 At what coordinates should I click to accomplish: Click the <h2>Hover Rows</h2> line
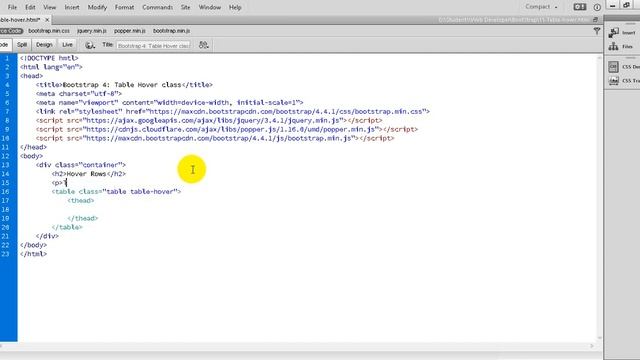[x=89, y=174]
